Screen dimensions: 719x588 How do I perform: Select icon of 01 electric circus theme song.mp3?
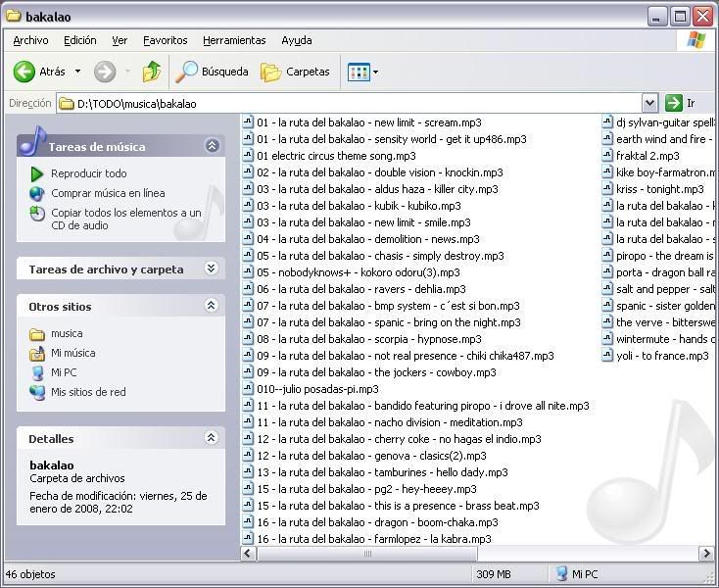(x=248, y=156)
